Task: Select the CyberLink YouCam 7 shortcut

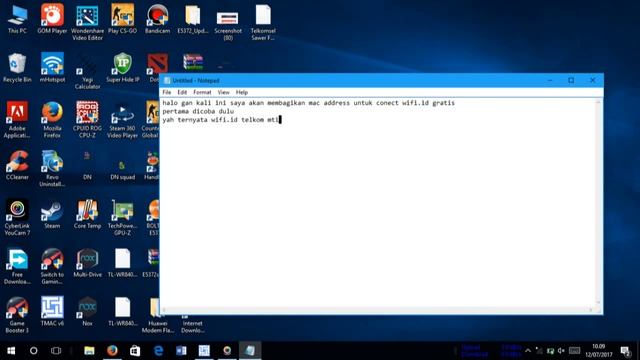Action: click(17, 217)
